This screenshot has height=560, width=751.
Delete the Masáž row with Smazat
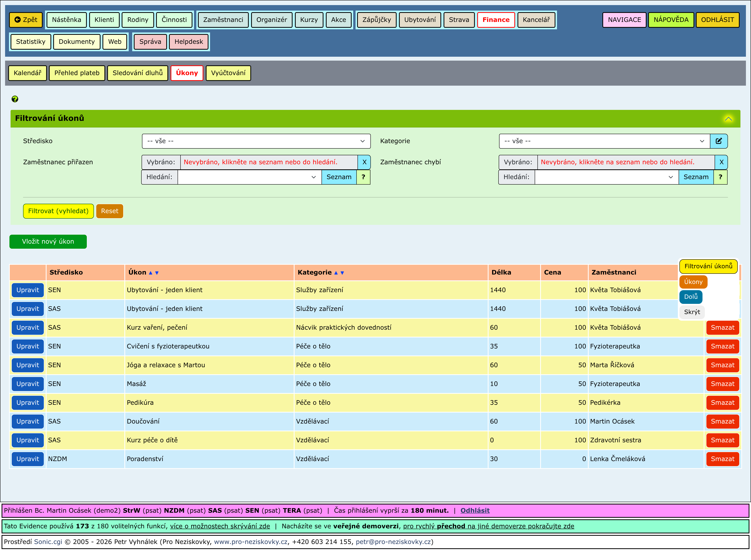pyautogui.click(x=722, y=384)
